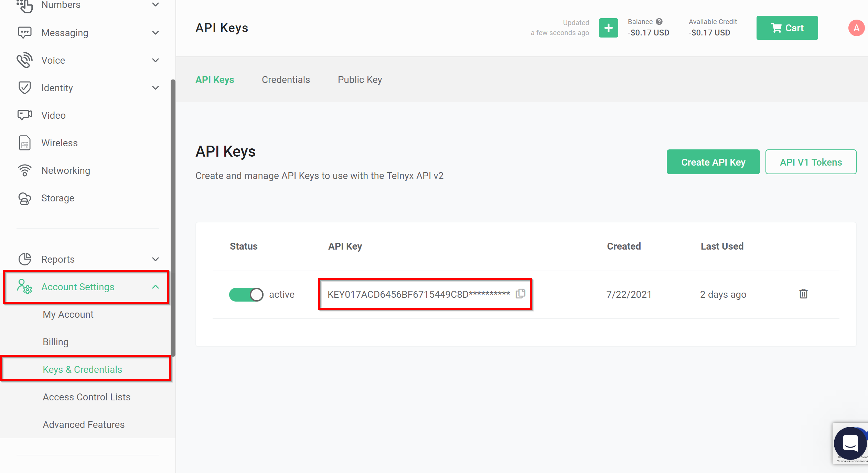
Task: Toggle the active API key switch off
Action: coord(246,295)
